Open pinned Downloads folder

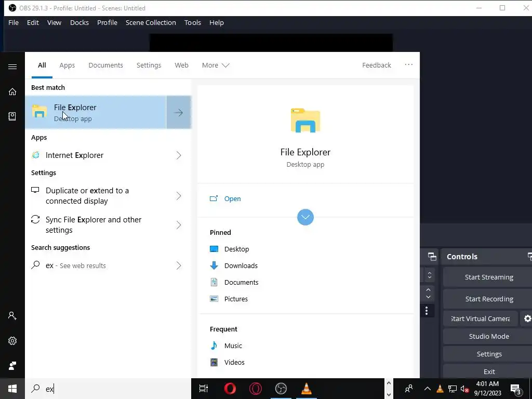(x=234, y=265)
